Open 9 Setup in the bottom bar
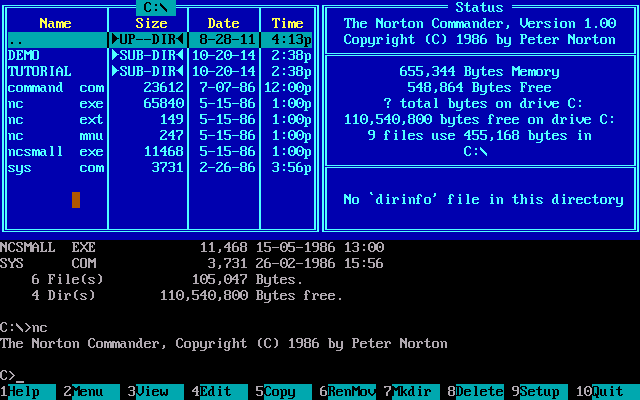Screen dimensions: 640x400 click(x=540, y=391)
